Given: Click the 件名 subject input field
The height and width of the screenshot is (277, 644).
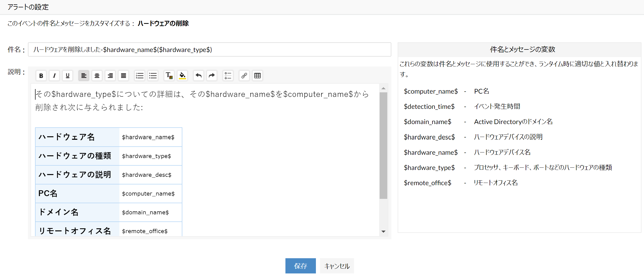Looking at the screenshot, I should pos(209,49).
